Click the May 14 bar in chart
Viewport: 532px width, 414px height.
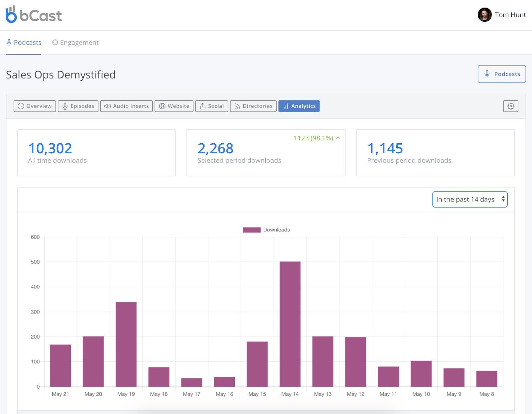[x=290, y=324]
